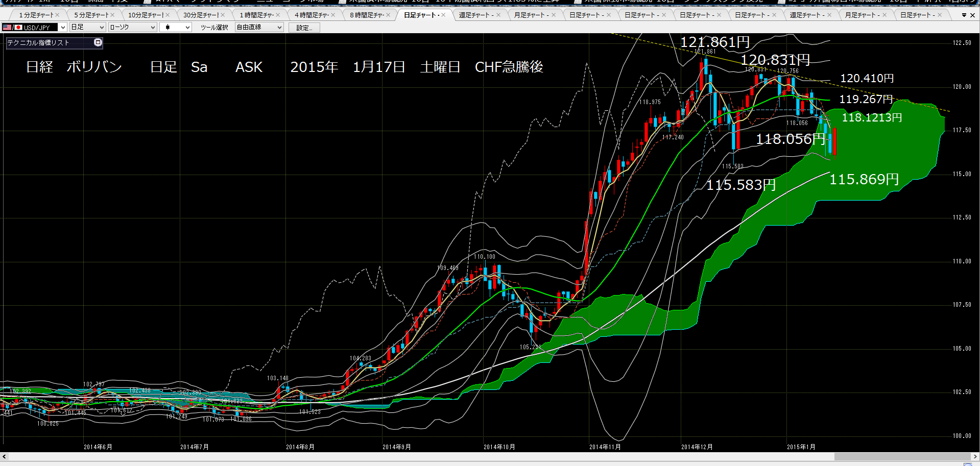Image resolution: width=980 pixels, height=466 pixels.
Task: Click the 110.00 price axis label
Action: pyautogui.click(x=962, y=261)
